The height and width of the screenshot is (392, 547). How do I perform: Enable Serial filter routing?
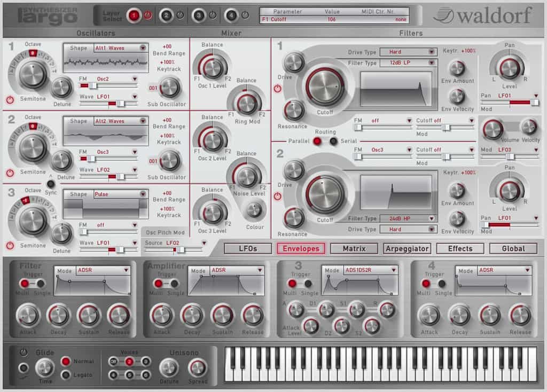point(333,141)
